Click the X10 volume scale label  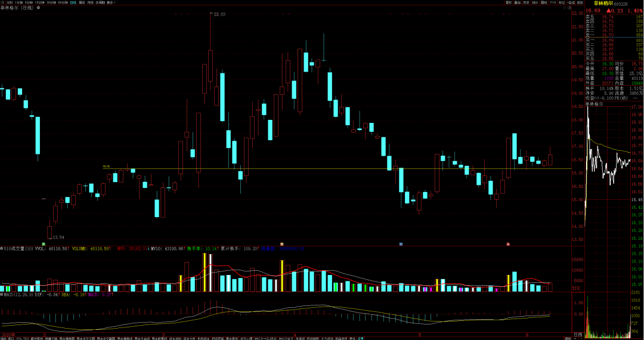pyautogui.click(x=576, y=289)
